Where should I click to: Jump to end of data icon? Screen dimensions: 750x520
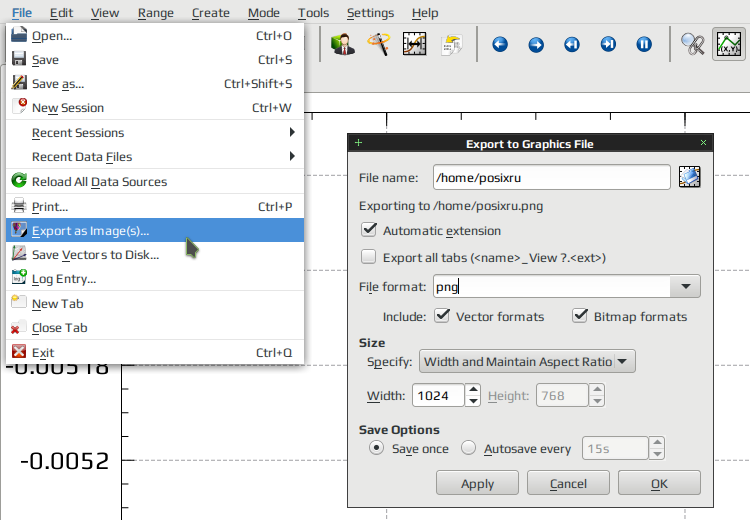(608, 44)
